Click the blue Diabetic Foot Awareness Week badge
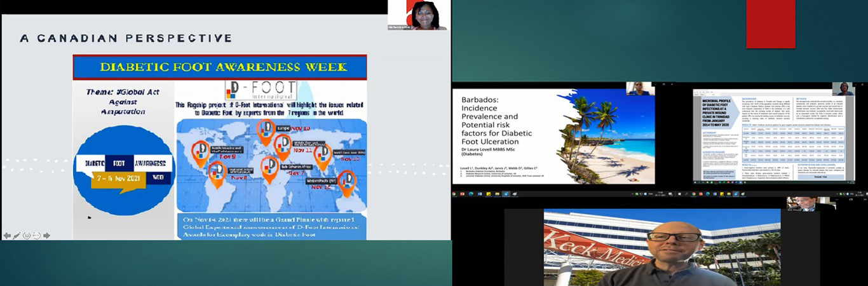 123,170
